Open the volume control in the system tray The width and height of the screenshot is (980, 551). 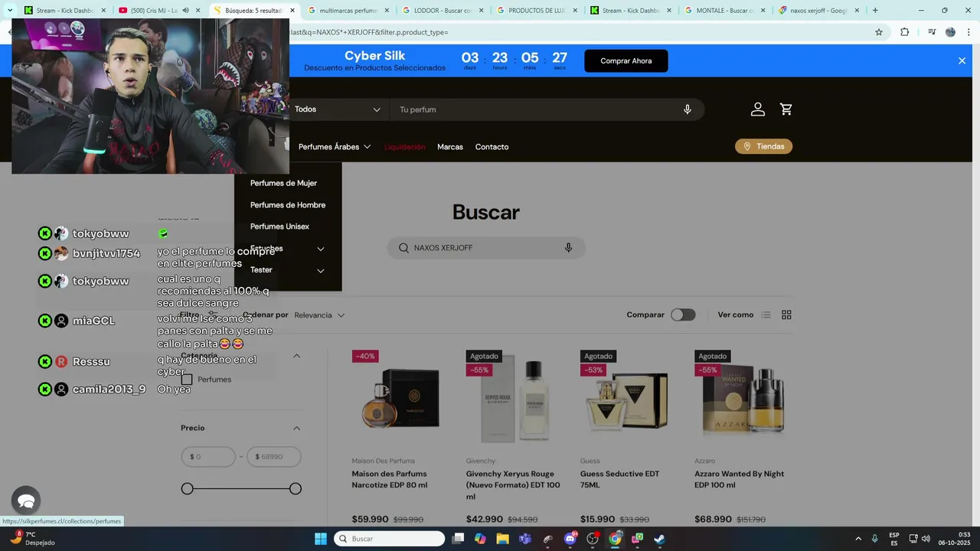926,539
